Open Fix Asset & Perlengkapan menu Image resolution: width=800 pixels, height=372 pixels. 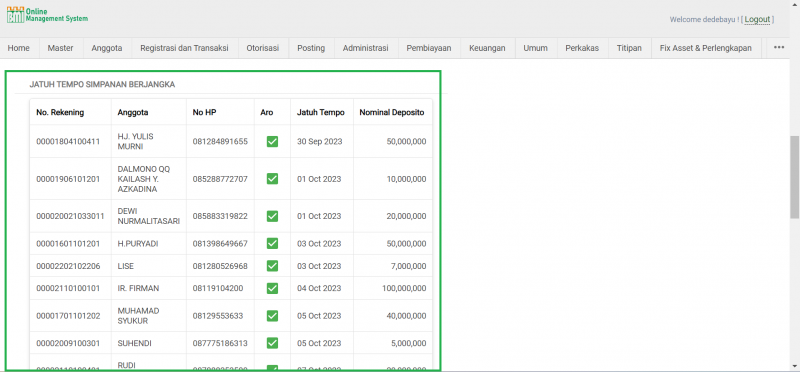706,48
